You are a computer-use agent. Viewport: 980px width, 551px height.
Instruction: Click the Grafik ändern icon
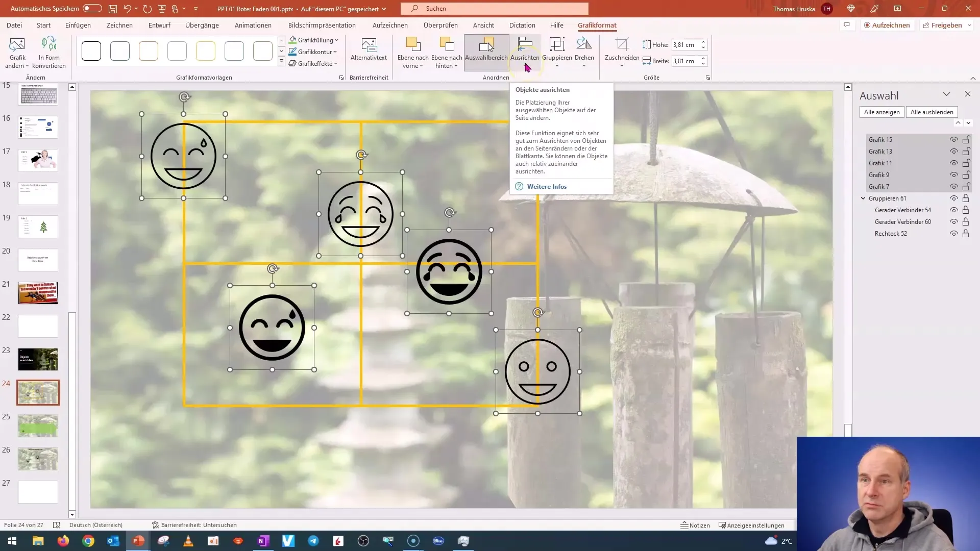[17, 45]
